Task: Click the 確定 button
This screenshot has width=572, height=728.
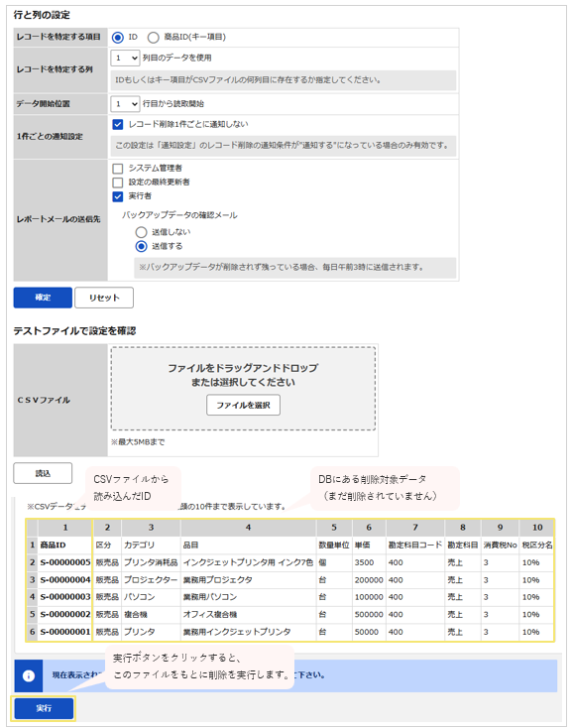Action: (43, 298)
